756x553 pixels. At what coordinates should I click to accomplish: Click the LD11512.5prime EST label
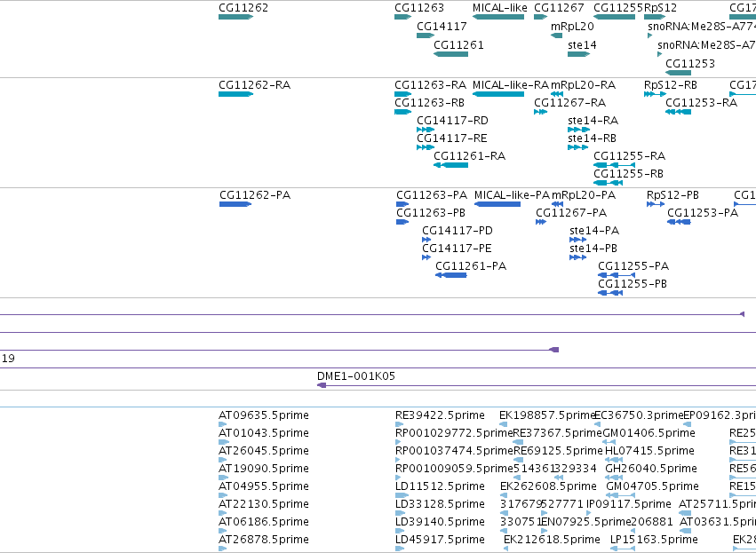[x=440, y=486]
